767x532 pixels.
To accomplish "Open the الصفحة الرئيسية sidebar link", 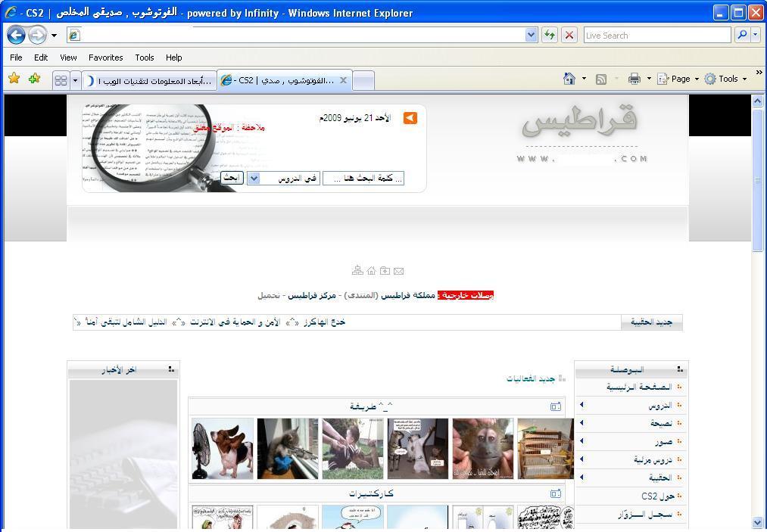I will point(638,387).
